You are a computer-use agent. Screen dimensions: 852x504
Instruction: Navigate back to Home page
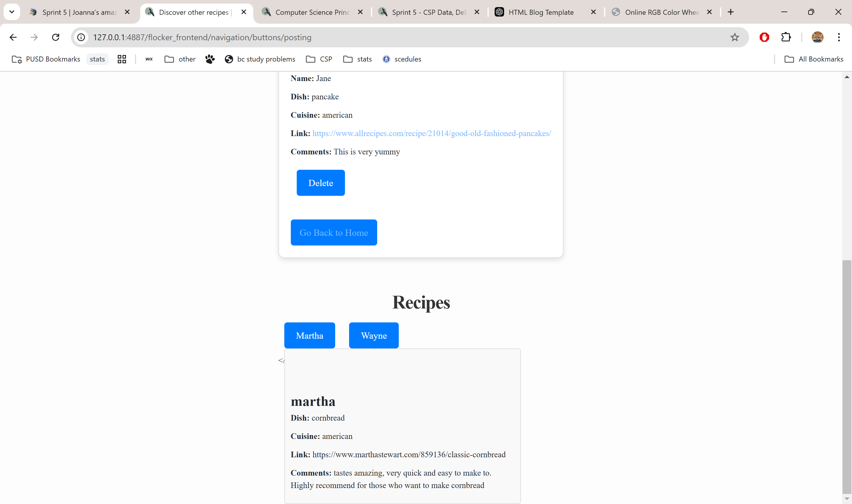(334, 232)
